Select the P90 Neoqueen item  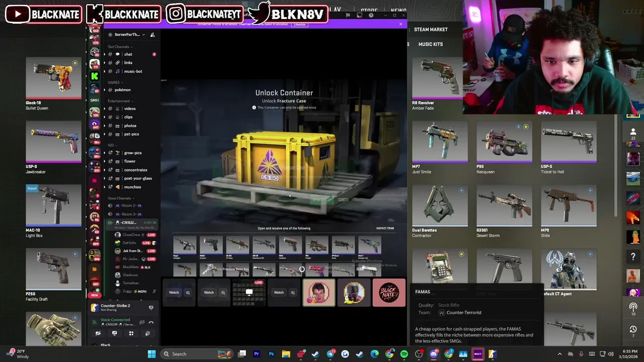click(x=504, y=147)
